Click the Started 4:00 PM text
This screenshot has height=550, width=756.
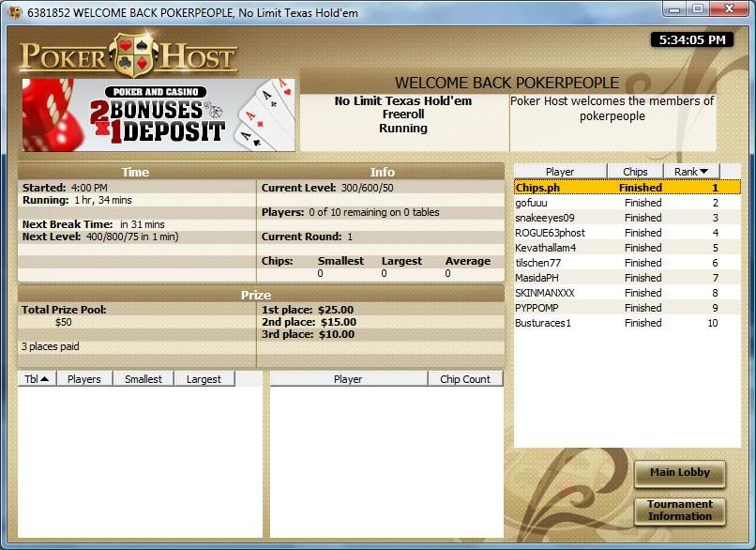[x=65, y=188]
